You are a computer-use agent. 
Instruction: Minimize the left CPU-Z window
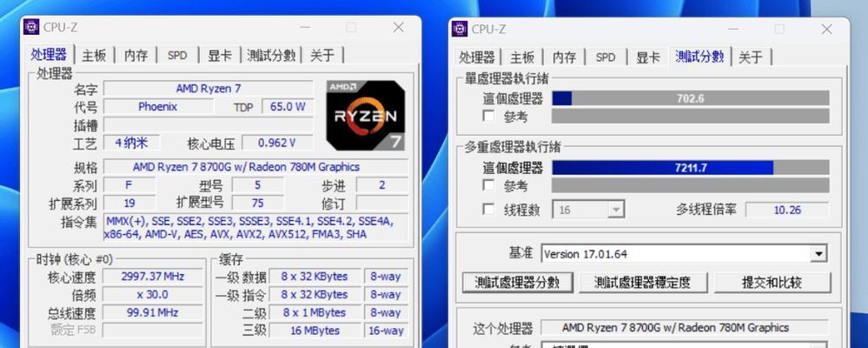tap(306, 27)
